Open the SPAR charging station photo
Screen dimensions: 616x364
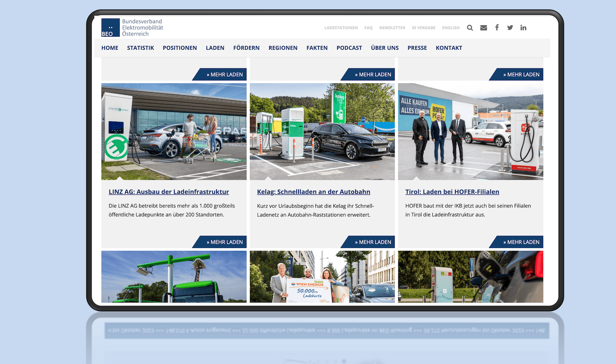coord(174,131)
